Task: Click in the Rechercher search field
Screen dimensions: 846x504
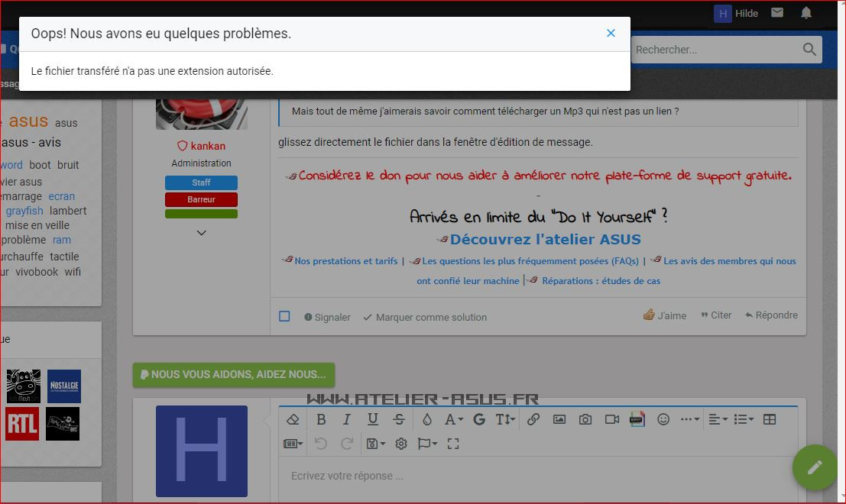Action: click(715, 50)
